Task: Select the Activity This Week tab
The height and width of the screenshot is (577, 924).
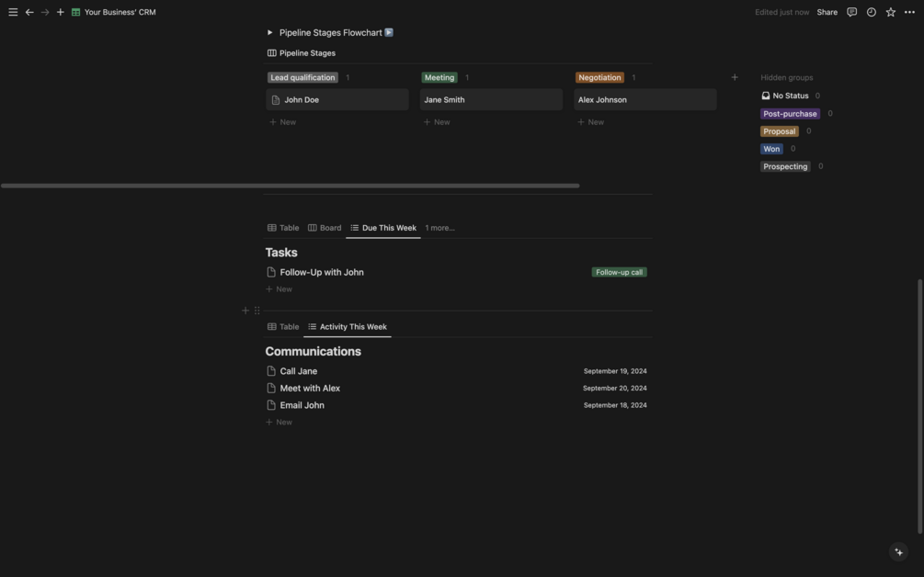Action: tap(348, 327)
